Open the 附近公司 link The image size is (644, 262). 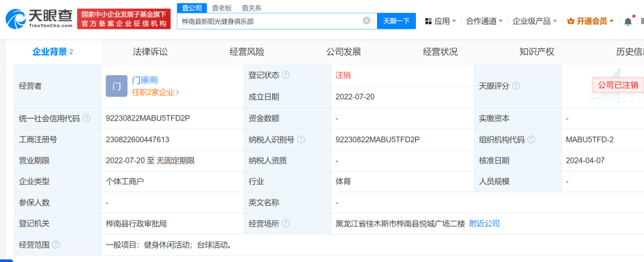484,224
